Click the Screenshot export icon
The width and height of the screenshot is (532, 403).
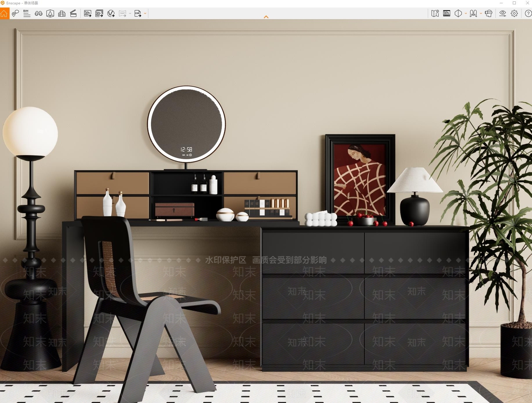tap(88, 13)
